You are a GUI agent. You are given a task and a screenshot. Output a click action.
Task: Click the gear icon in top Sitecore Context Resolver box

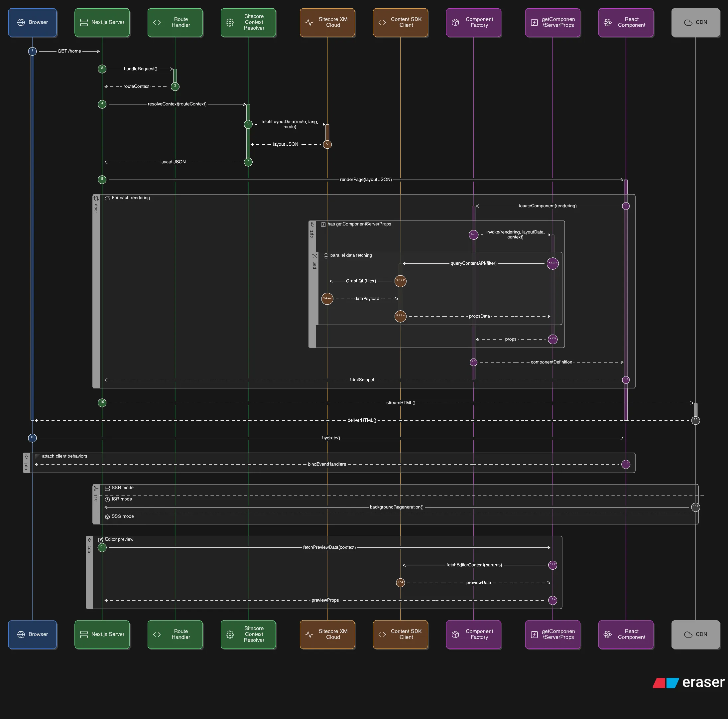pyautogui.click(x=230, y=23)
